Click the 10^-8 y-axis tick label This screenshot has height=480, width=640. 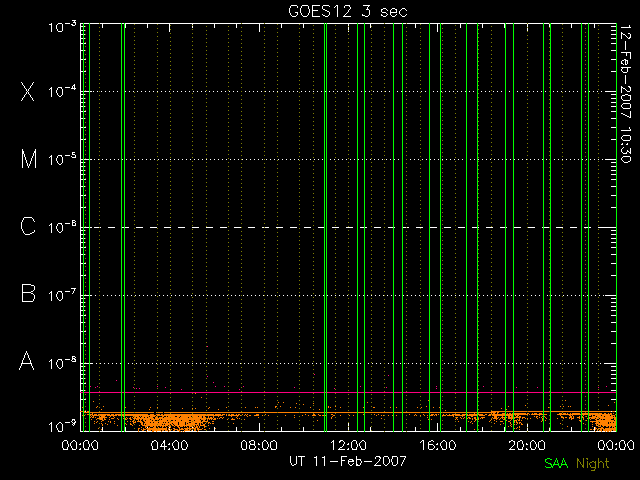62,363
